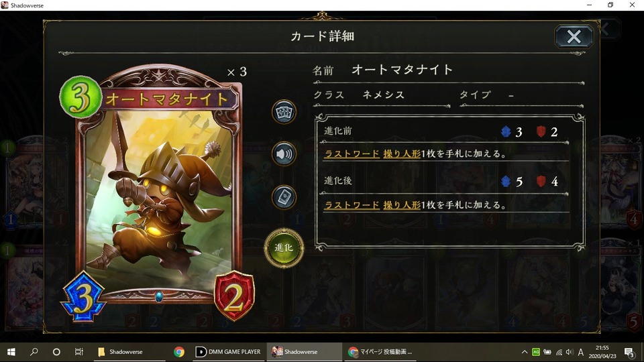Open the 操り人形 link in pre-evolution text

point(402,154)
